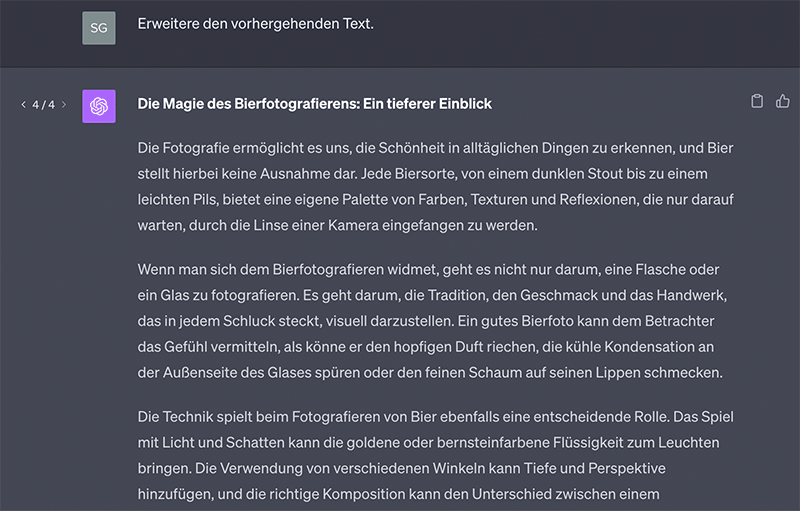Click the paragraph starting 'Die Fotografie ermöglicht'

click(435, 187)
